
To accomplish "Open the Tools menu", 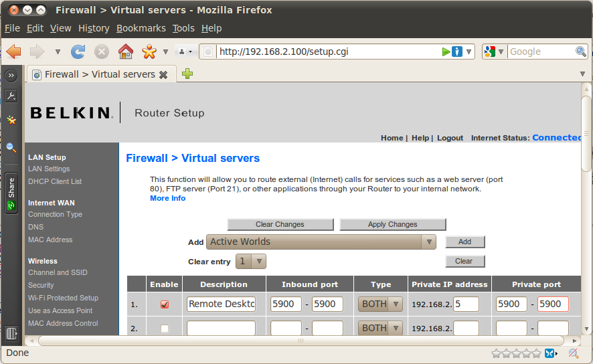I will tap(183, 28).
